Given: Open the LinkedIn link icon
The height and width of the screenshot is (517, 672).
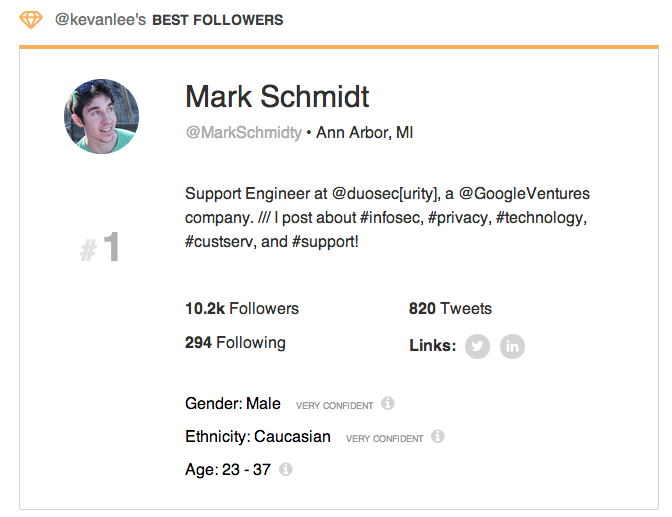Looking at the screenshot, I should [x=512, y=346].
